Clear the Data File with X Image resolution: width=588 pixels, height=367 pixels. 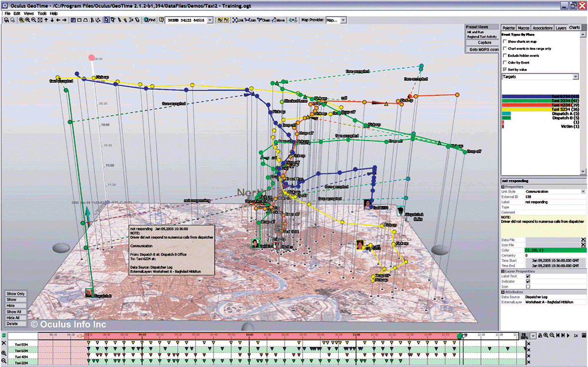pyautogui.click(x=583, y=240)
